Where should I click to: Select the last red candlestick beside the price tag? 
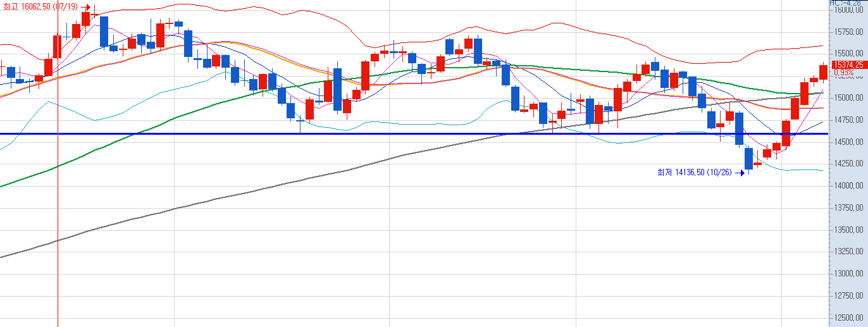823,72
